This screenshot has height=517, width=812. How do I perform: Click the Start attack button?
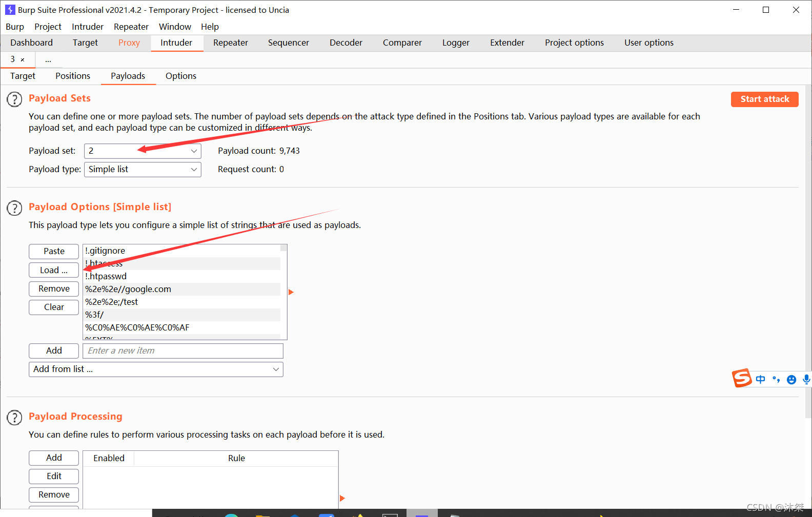pyautogui.click(x=765, y=99)
